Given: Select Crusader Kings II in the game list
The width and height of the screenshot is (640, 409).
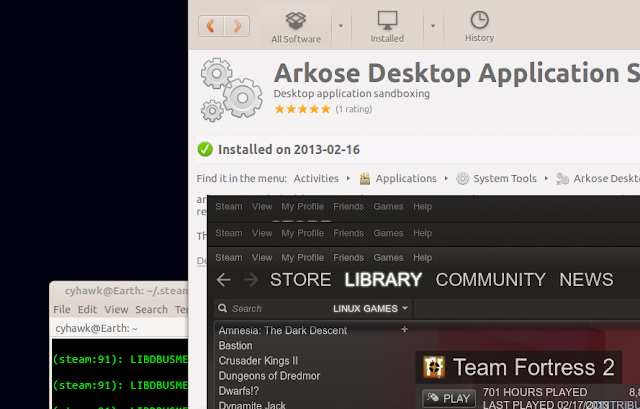Looking at the screenshot, I should tap(258, 360).
